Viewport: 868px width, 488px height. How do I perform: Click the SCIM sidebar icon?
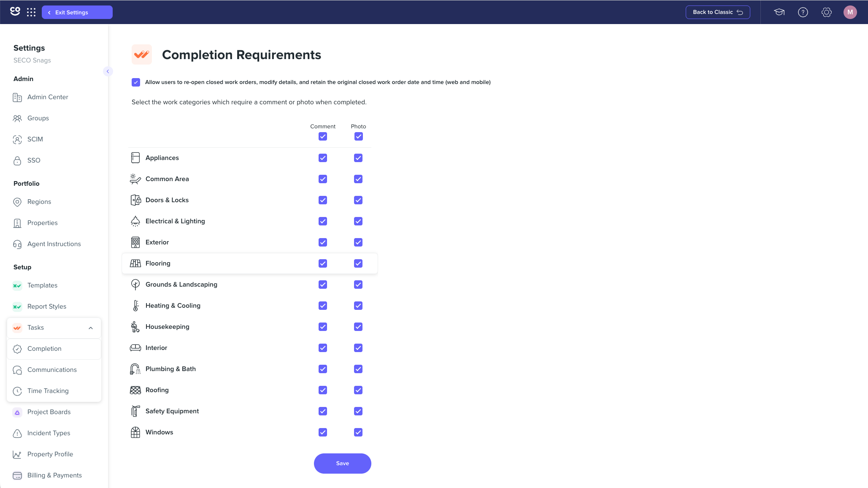pyautogui.click(x=17, y=140)
